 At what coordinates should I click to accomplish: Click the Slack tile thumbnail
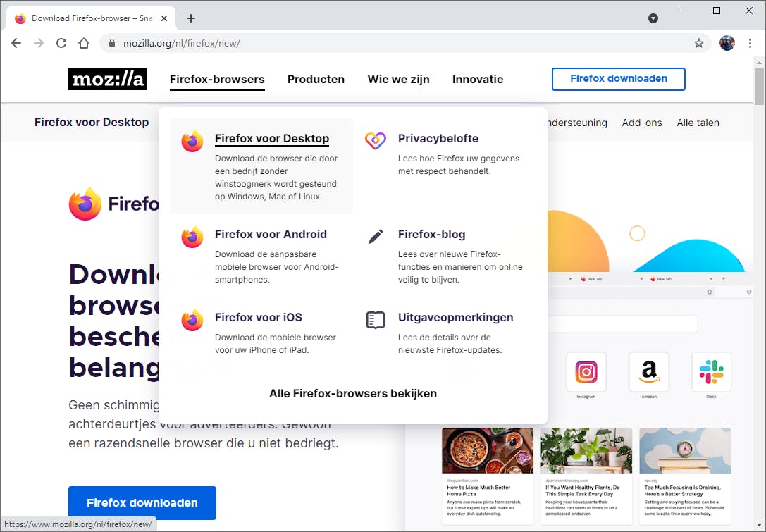(711, 372)
